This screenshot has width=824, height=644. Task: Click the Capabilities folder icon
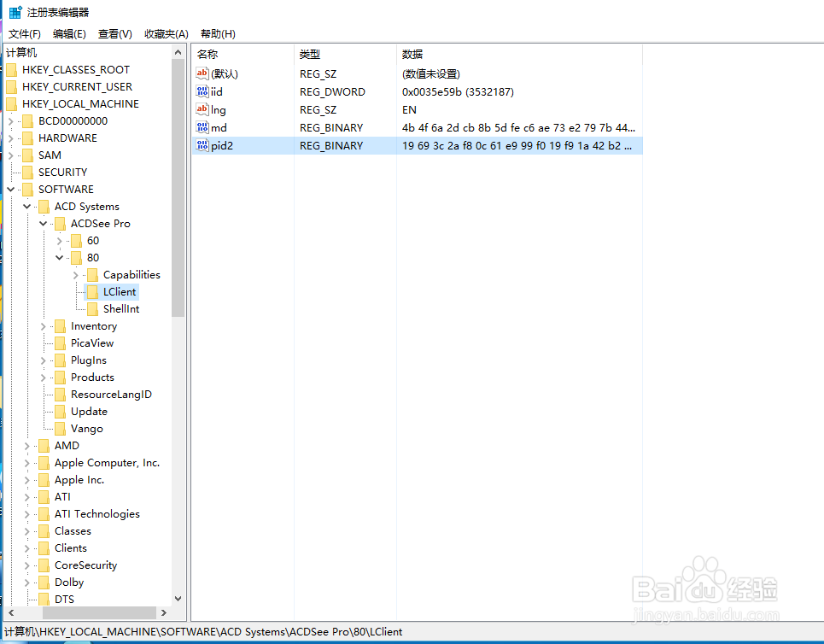coord(92,275)
